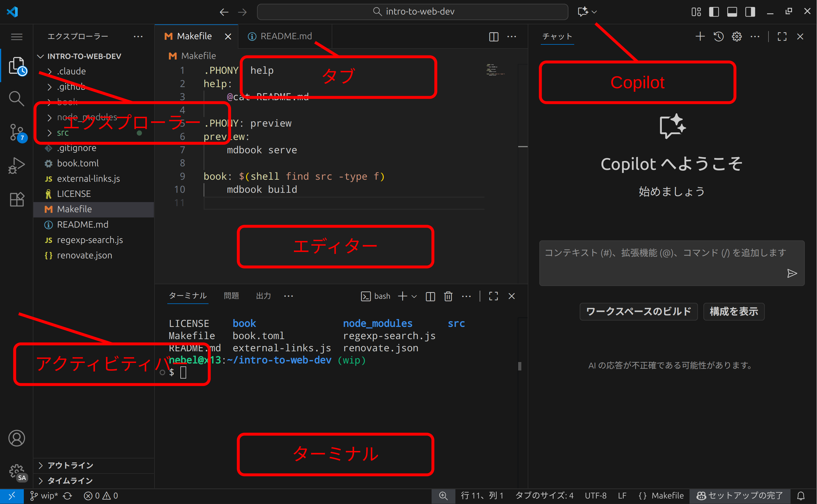This screenshot has width=817, height=504.
Task: Send the Copilot chat message
Action: point(792,273)
